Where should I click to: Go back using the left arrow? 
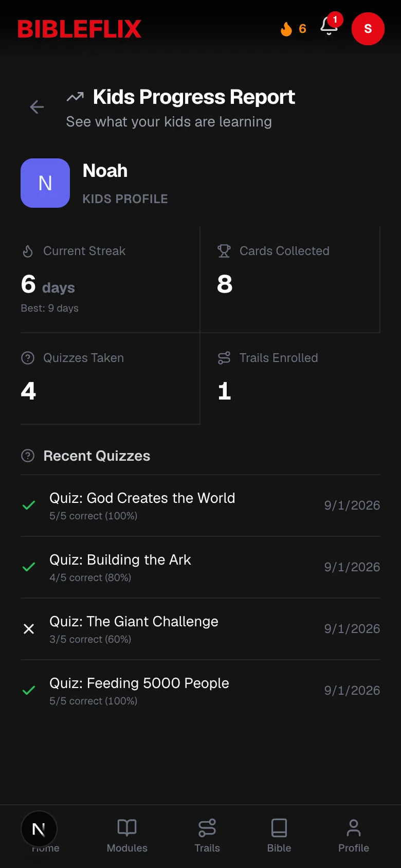coord(37,107)
